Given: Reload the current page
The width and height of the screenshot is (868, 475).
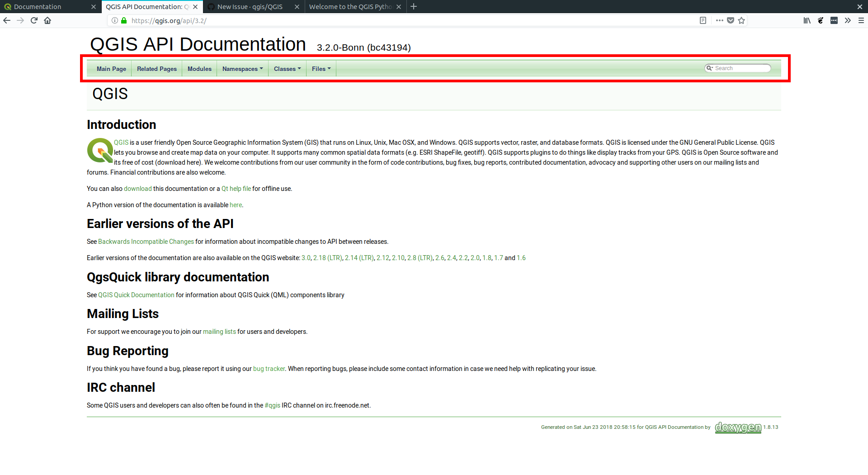Looking at the screenshot, I should pyautogui.click(x=34, y=20).
